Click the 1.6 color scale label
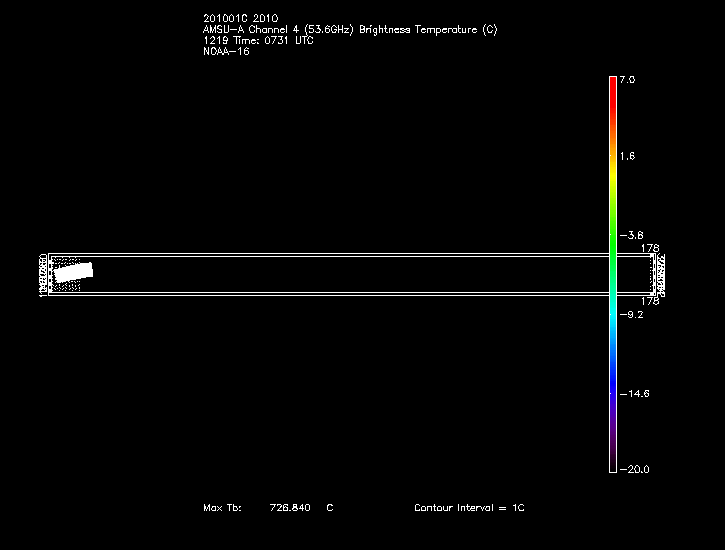 coord(627,157)
